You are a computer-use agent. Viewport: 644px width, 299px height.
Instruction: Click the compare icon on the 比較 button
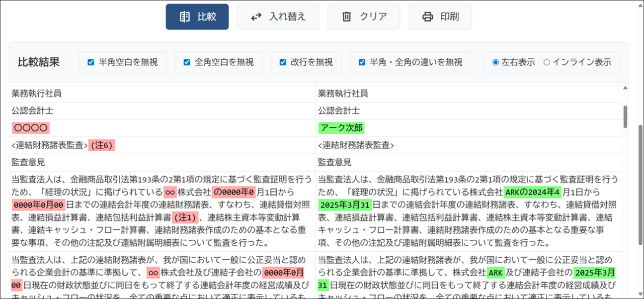pyautogui.click(x=185, y=17)
